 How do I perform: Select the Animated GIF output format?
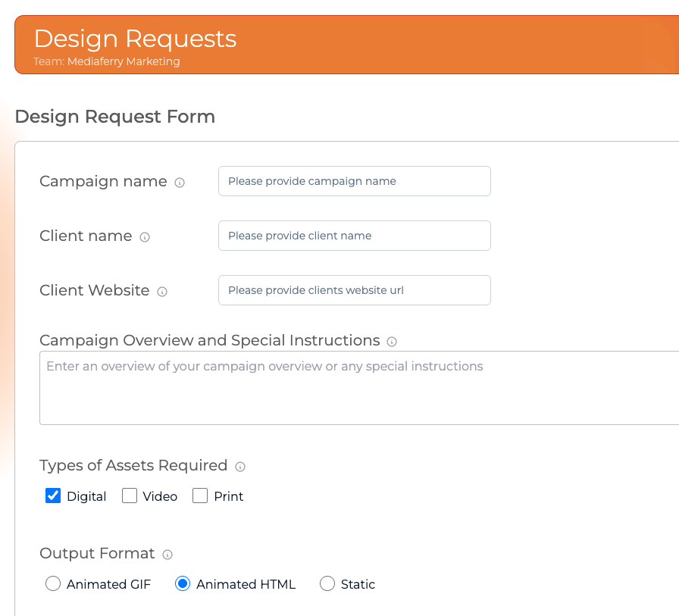point(53,584)
